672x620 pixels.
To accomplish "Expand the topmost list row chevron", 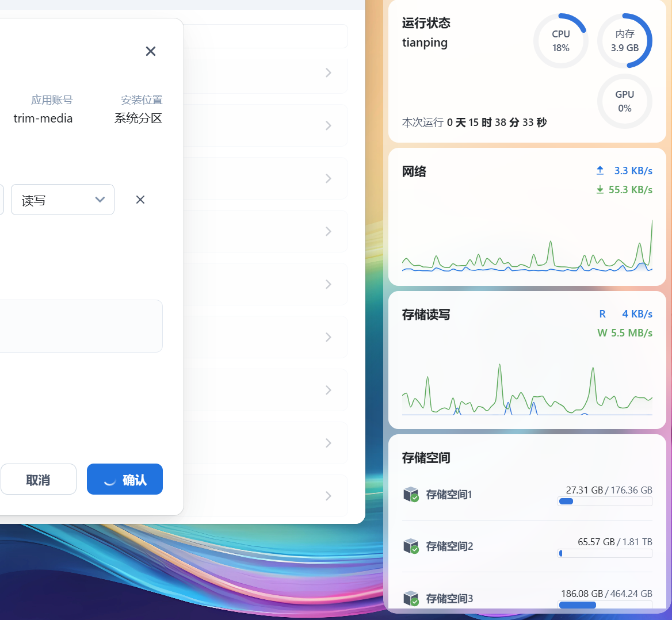I will coord(329,72).
